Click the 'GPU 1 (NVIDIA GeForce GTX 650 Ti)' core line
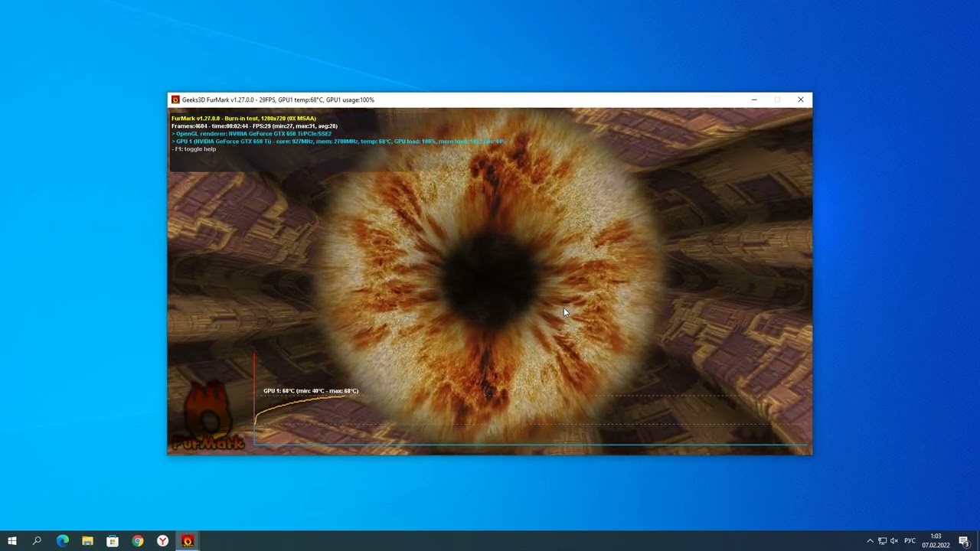Screen dimensions: 980x551 tap(339, 142)
